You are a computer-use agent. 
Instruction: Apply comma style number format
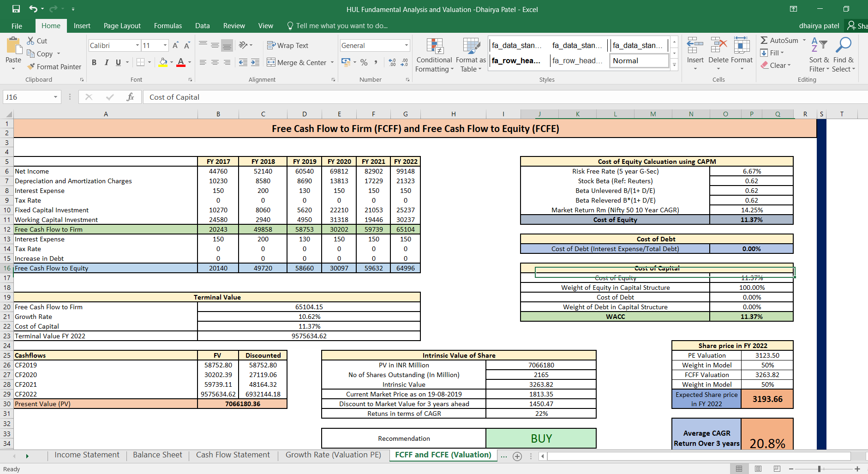pos(376,62)
